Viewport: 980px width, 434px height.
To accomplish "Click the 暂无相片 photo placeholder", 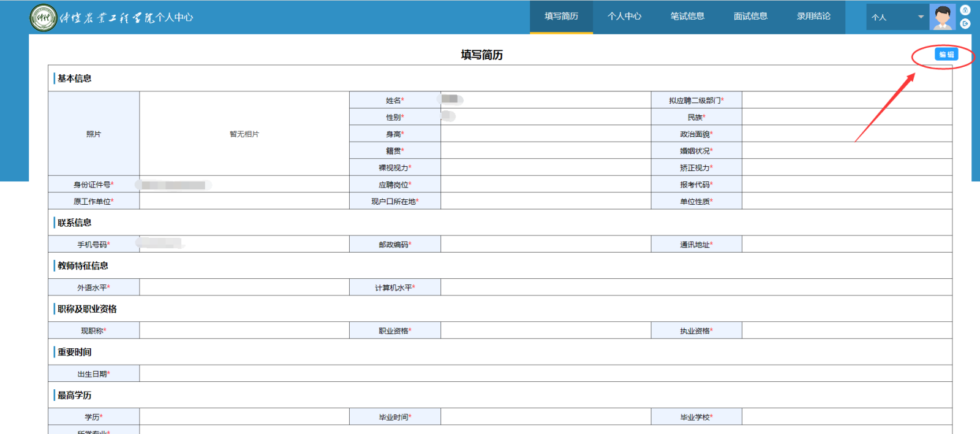I will tap(244, 134).
